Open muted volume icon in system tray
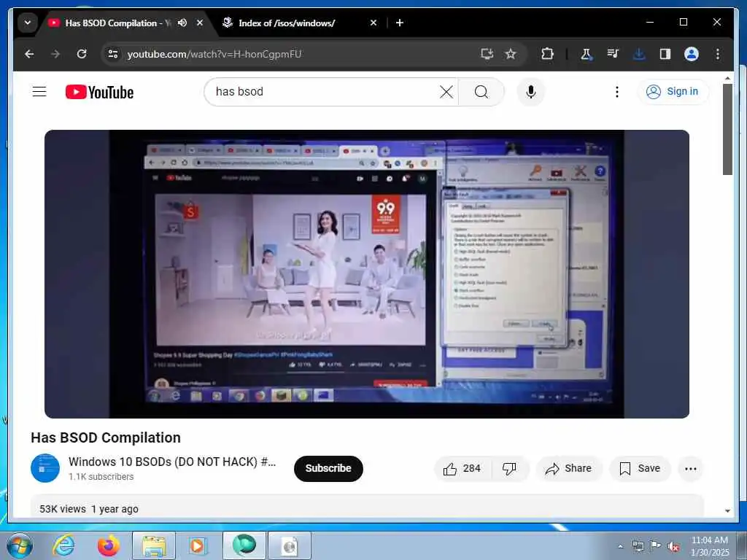 (x=673, y=546)
